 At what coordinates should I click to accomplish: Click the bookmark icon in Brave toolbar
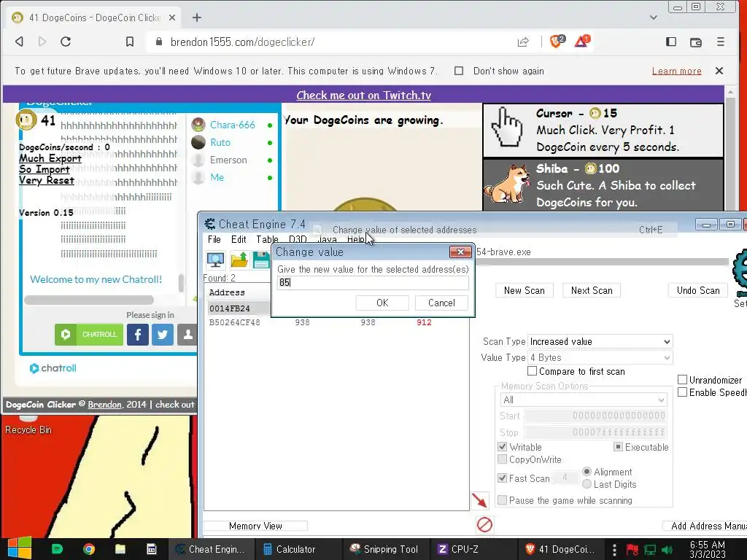(130, 42)
